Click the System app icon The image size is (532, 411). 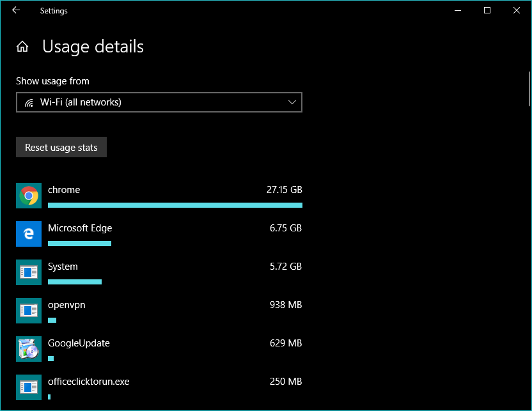(28, 272)
